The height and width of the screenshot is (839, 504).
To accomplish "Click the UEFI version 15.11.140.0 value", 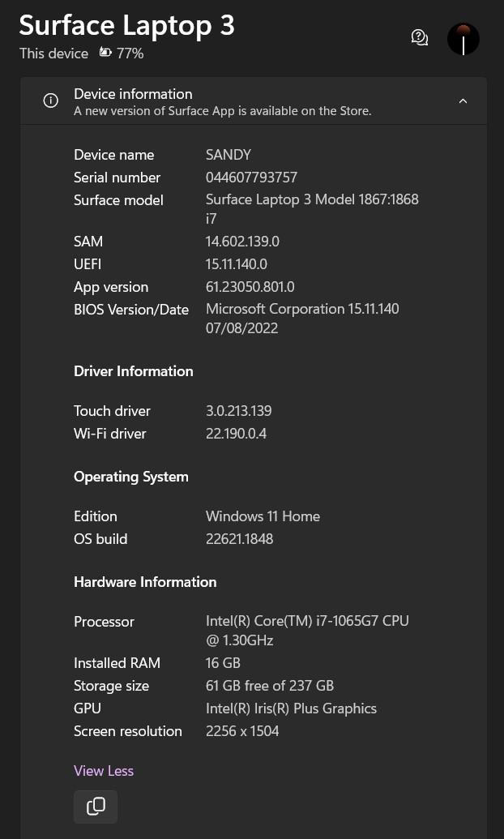I will [237, 264].
